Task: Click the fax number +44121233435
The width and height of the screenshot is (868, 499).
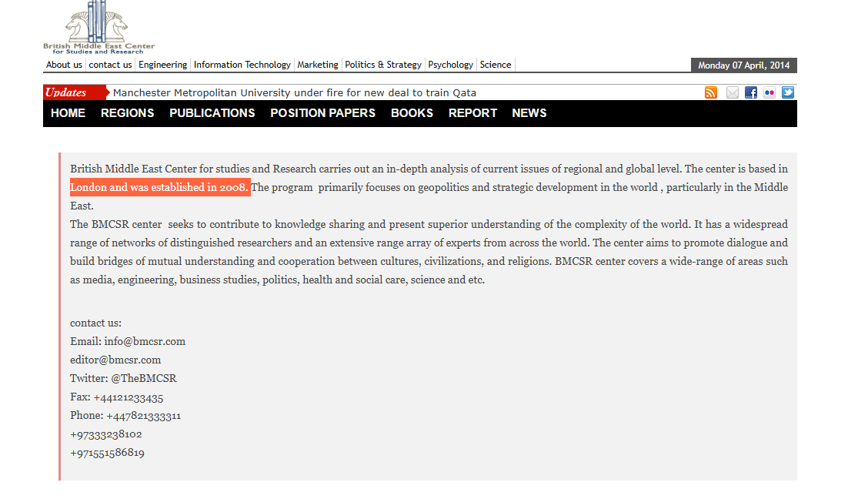Action: coord(129,397)
